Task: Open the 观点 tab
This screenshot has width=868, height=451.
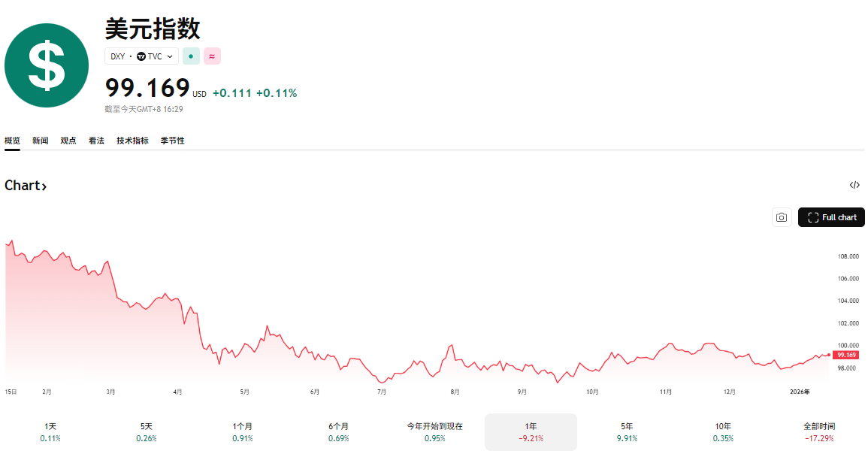Action: 68,141
